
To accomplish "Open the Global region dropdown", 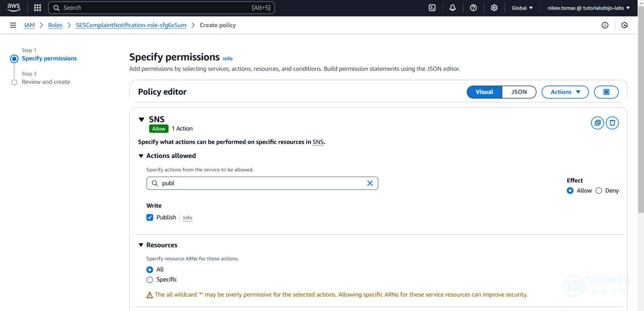I will pos(522,8).
